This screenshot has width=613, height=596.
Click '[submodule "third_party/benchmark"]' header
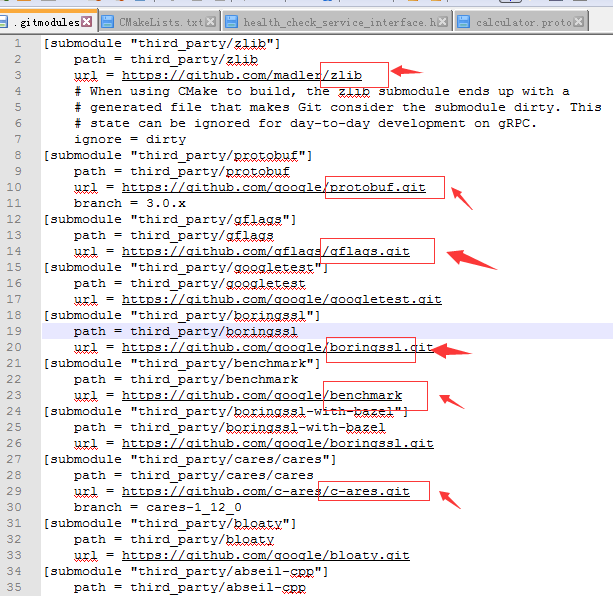tap(182, 363)
